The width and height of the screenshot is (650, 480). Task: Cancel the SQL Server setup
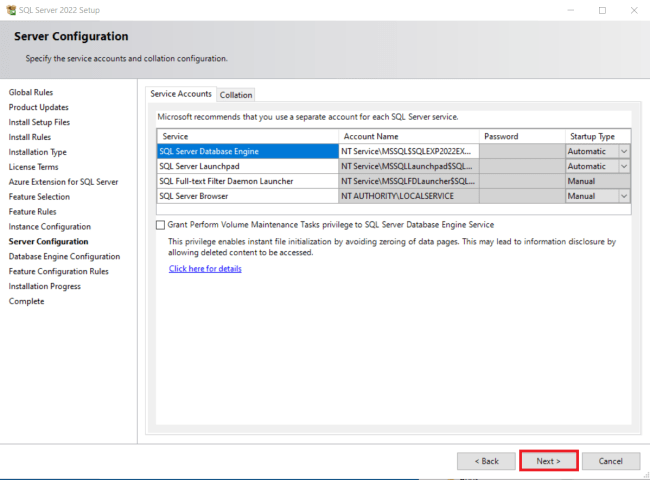(x=611, y=461)
